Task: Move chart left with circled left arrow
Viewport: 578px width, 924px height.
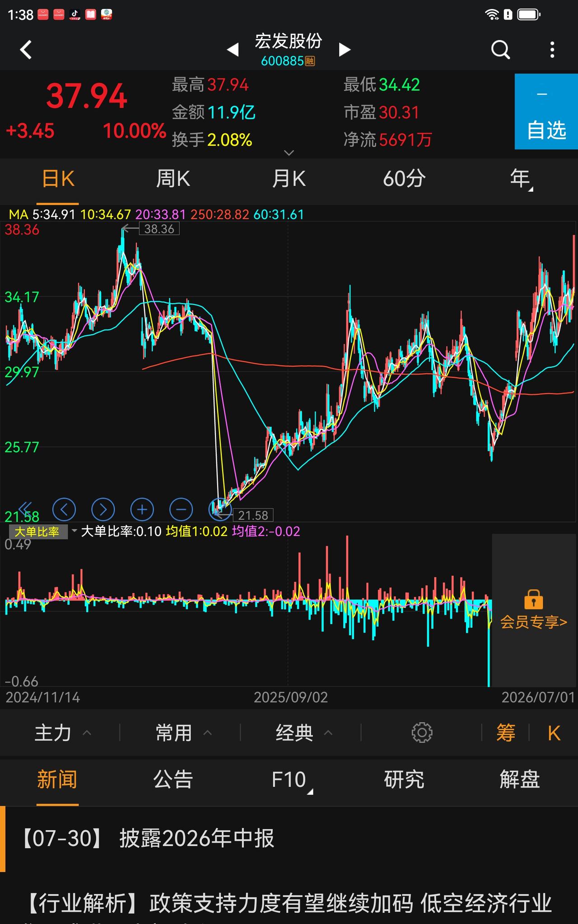Action: [64, 510]
